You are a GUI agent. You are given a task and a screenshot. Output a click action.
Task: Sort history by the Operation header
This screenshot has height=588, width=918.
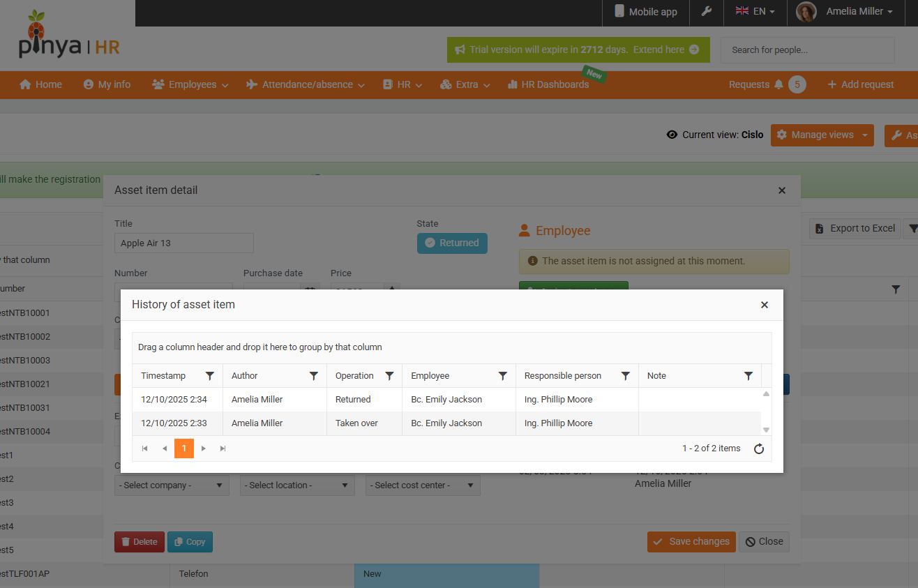[354, 376]
